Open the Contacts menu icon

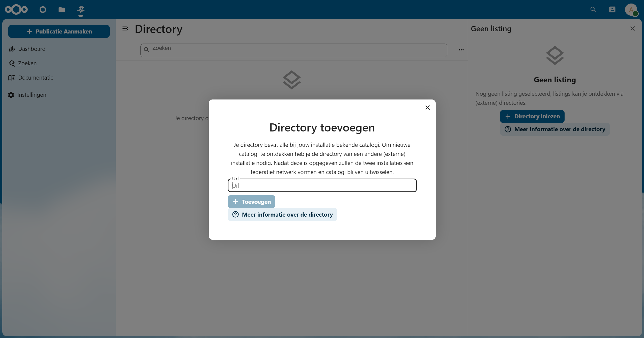pos(612,10)
